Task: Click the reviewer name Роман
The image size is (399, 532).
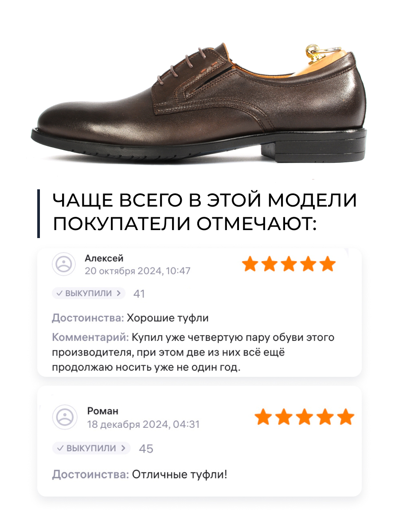Action: (x=103, y=411)
